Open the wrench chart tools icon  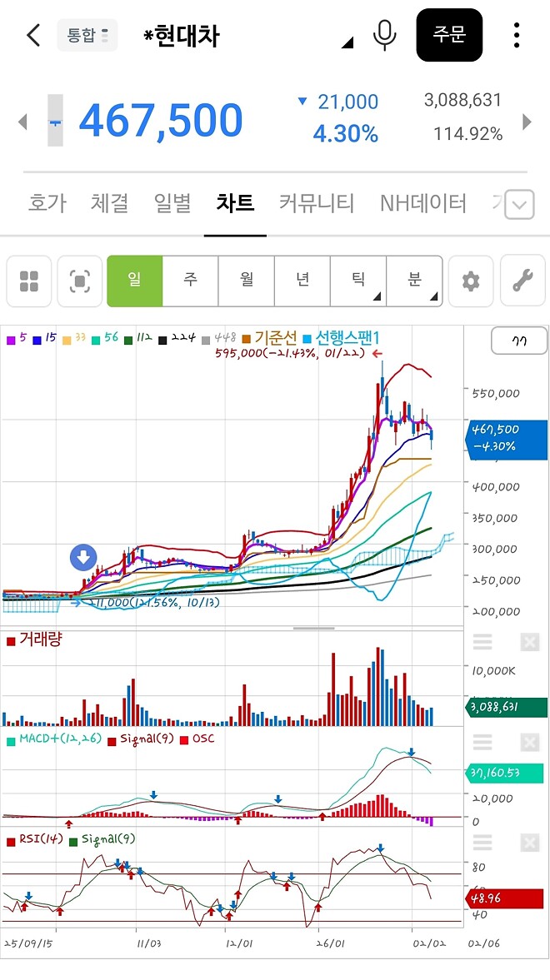pos(522,281)
